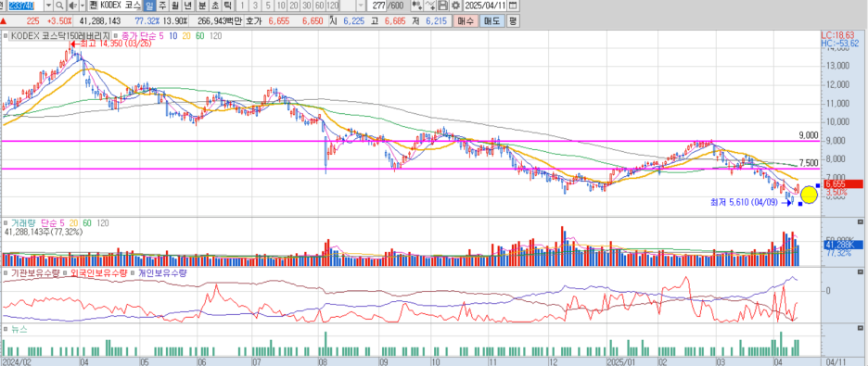This screenshot has width=868, height=366.
Task: Select the 틱 tick period button
Action: point(227,6)
